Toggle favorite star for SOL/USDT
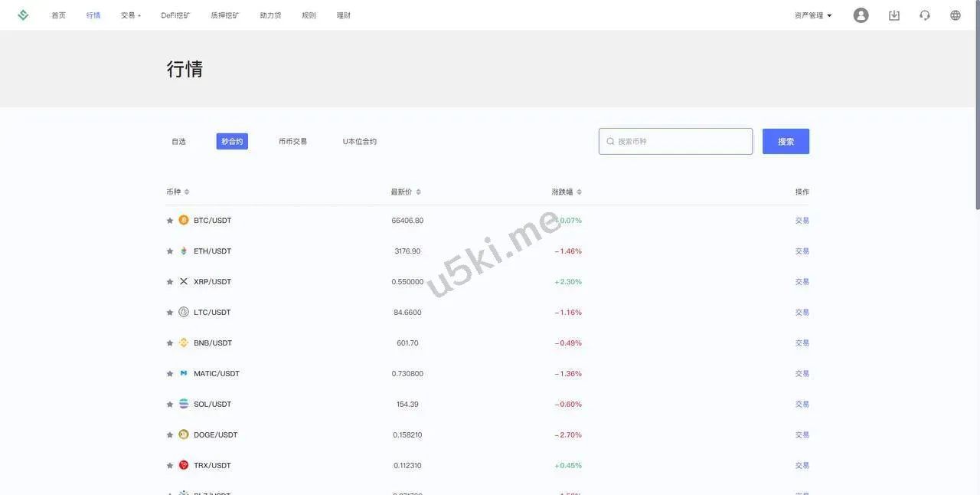 170,405
